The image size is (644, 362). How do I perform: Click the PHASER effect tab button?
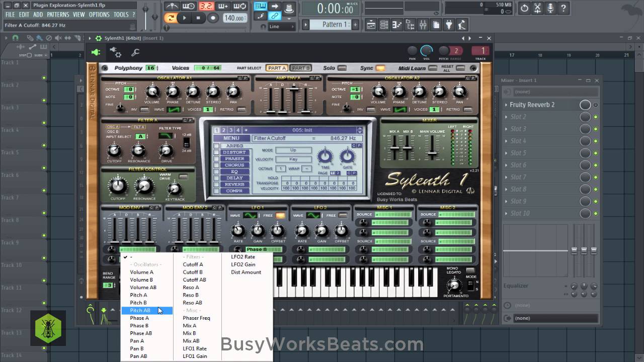pyautogui.click(x=235, y=159)
